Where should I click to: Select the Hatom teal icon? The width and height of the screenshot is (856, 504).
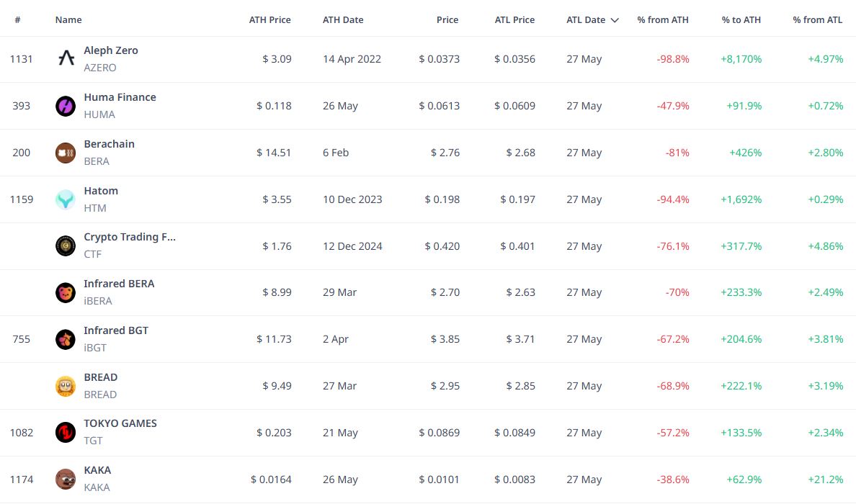point(66,199)
